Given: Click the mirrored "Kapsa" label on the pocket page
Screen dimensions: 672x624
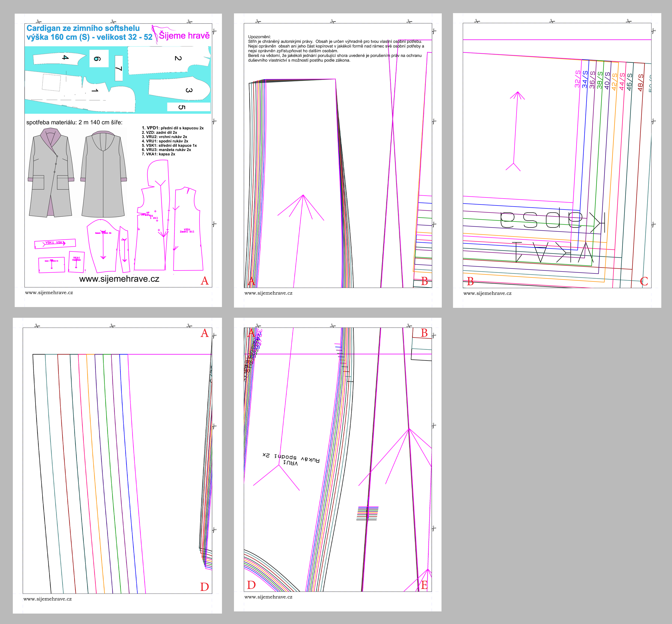Looking at the screenshot, I should [553, 220].
